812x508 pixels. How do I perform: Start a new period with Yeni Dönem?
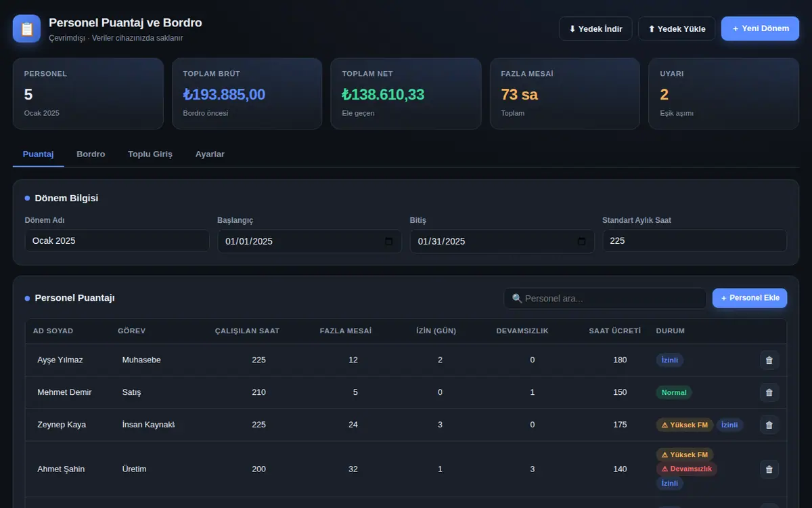pyautogui.click(x=760, y=28)
